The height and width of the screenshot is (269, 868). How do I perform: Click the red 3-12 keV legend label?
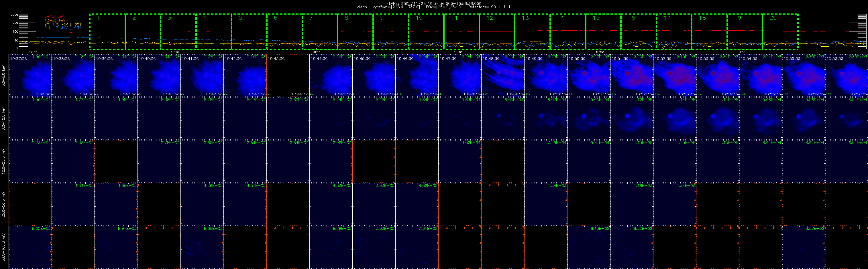(54, 17)
